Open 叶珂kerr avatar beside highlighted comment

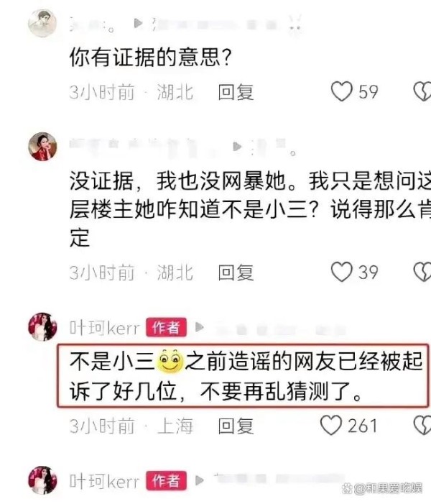tap(42, 327)
